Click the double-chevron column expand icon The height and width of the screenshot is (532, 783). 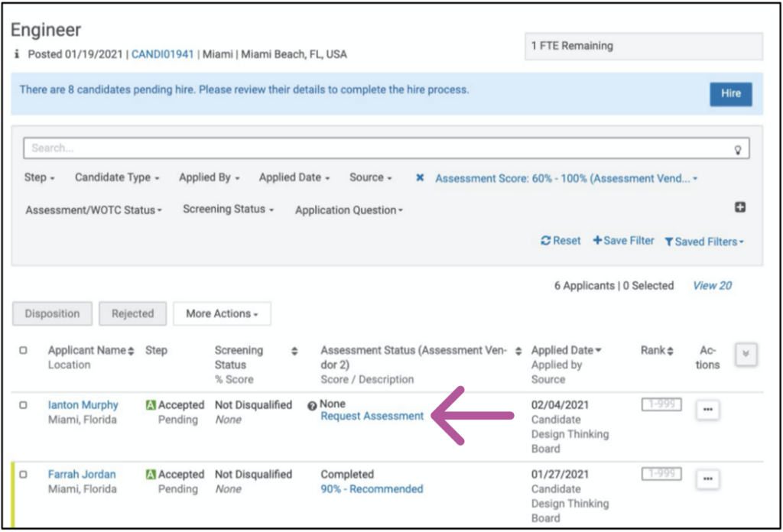746,355
